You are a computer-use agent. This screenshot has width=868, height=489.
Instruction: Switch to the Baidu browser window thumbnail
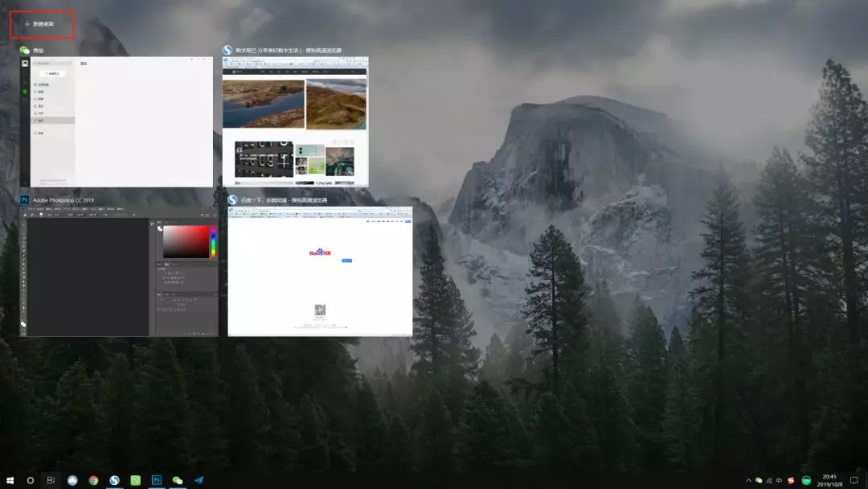[x=320, y=271]
